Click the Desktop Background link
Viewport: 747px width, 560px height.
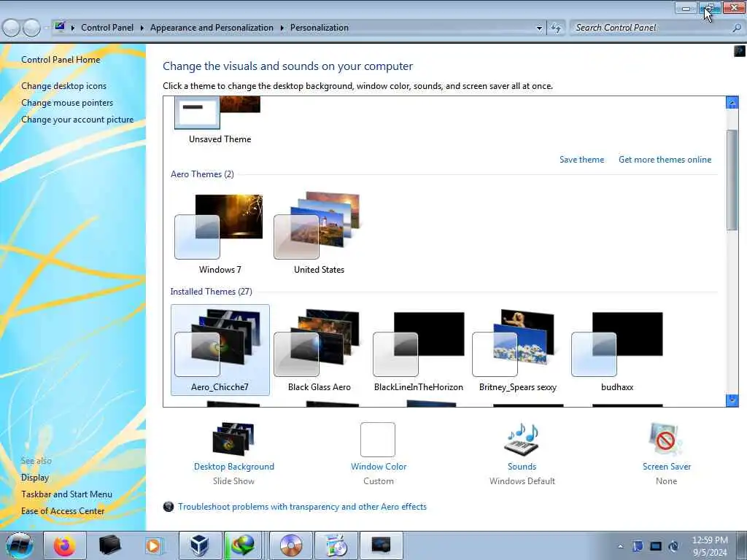tap(234, 467)
